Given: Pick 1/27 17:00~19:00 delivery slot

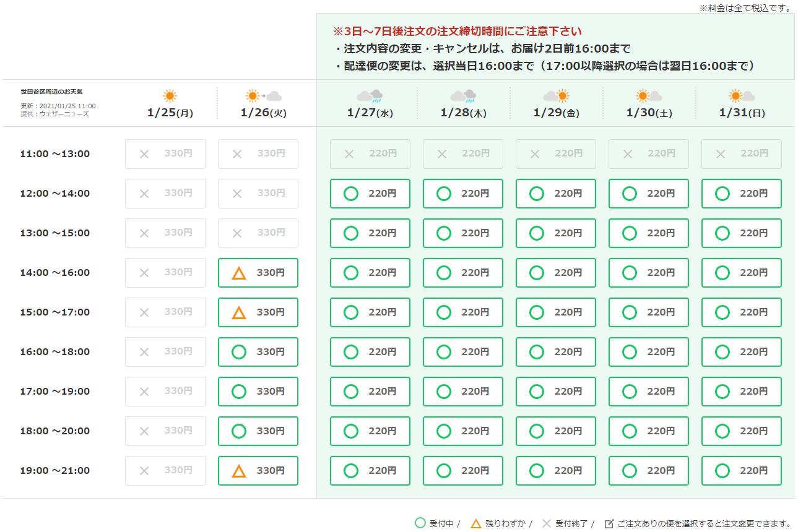Looking at the screenshot, I should click(x=370, y=392).
